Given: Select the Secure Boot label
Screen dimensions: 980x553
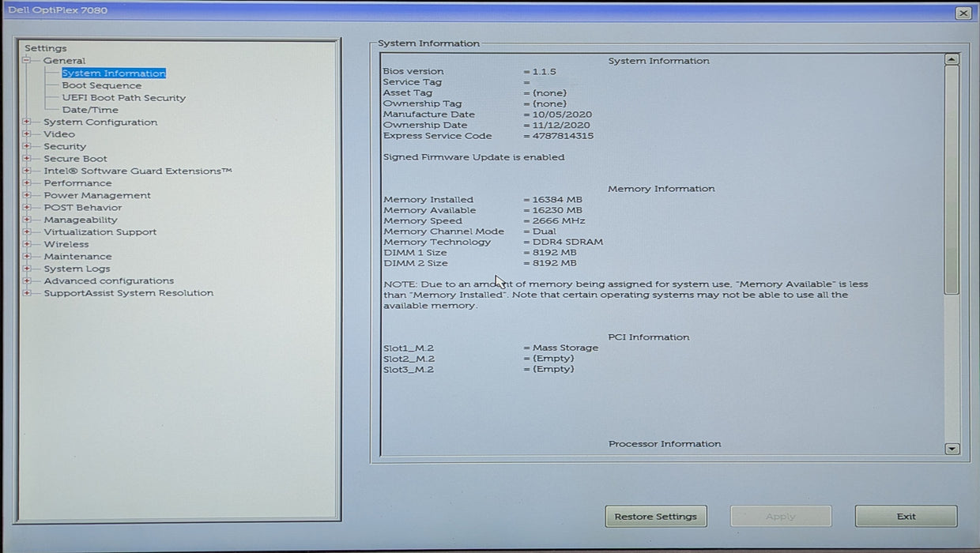Looking at the screenshot, I should coord(75,159).
